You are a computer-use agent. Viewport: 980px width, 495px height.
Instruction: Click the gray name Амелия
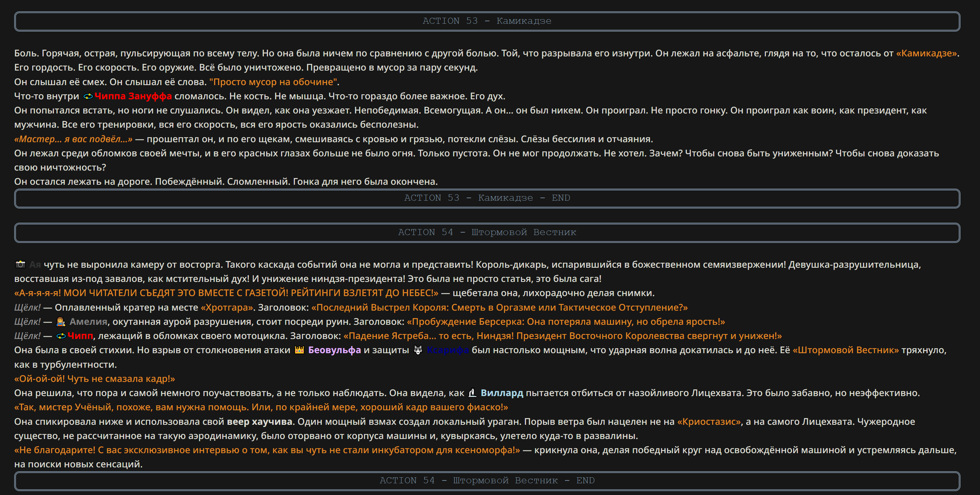coord(88,322)
